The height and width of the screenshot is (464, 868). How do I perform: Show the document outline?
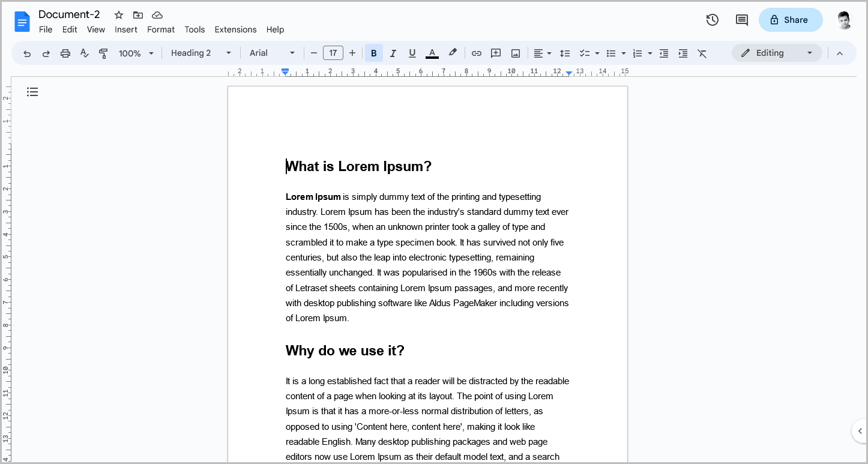pyautogui.click(x=32, y=91)
